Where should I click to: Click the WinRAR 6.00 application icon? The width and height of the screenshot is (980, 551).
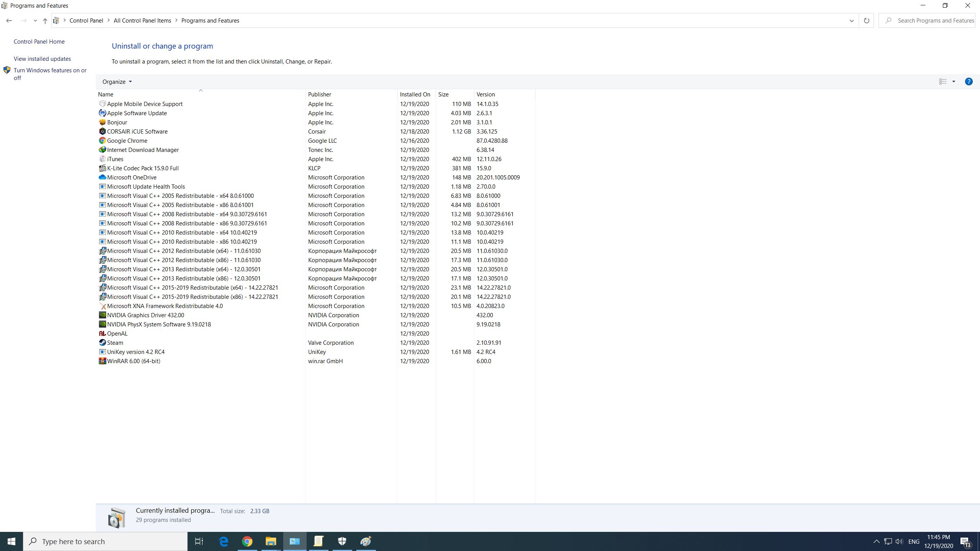click(x=101, y=360)
